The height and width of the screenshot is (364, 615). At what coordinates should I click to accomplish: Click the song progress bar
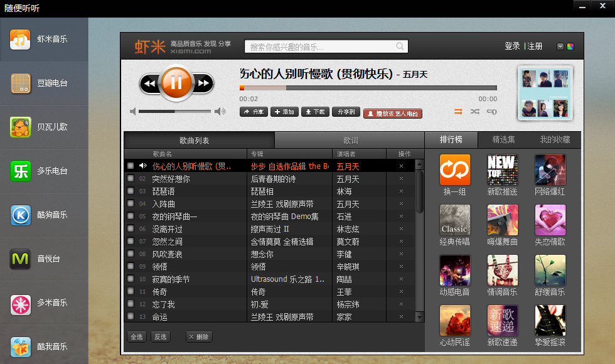[368, 88]
